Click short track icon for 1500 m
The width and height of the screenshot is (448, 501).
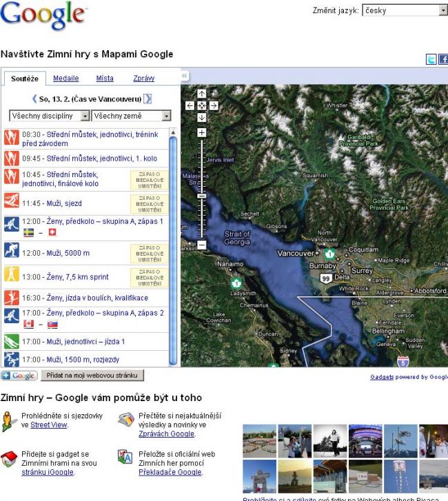coord(12,359)
